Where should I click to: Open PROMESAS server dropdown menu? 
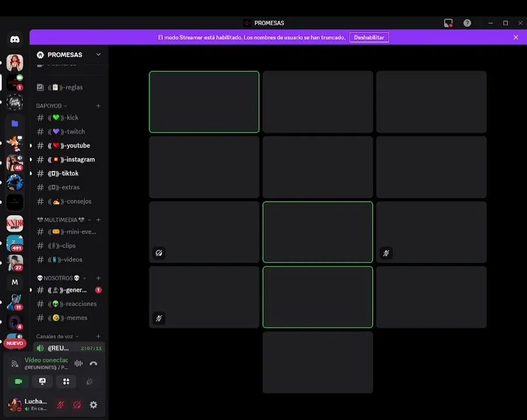point(99,54)
